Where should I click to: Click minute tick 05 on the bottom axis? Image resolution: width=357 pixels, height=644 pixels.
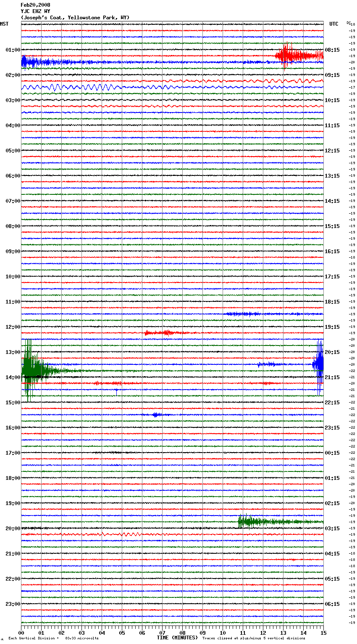[x=122, y=633]
